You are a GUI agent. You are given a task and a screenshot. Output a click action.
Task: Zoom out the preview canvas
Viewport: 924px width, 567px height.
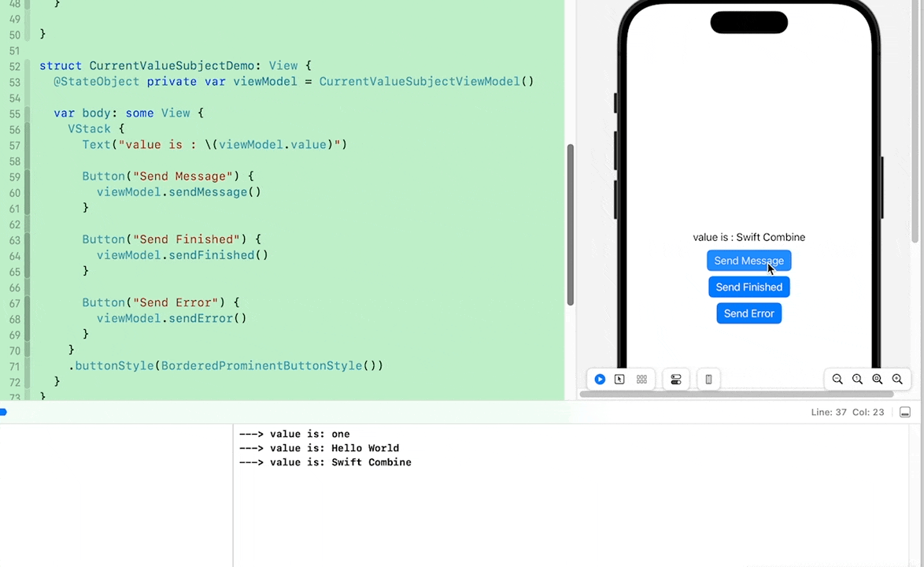click(837, 379)
